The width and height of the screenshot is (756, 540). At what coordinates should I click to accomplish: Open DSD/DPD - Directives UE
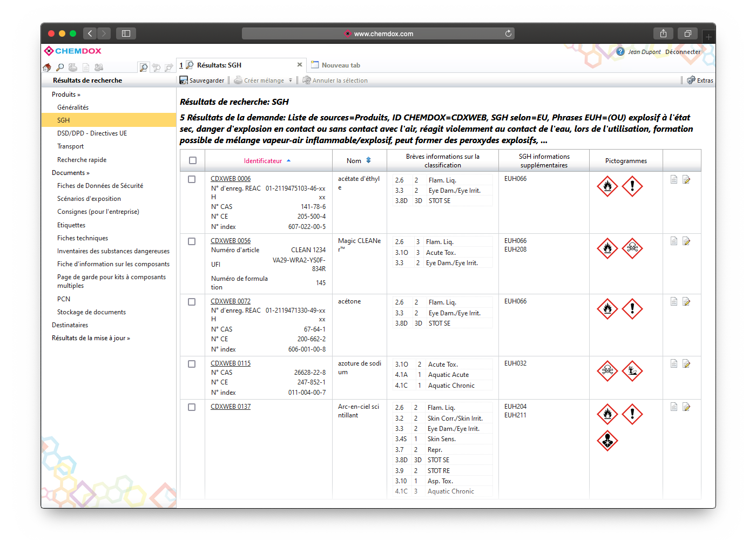pos(92,133)
